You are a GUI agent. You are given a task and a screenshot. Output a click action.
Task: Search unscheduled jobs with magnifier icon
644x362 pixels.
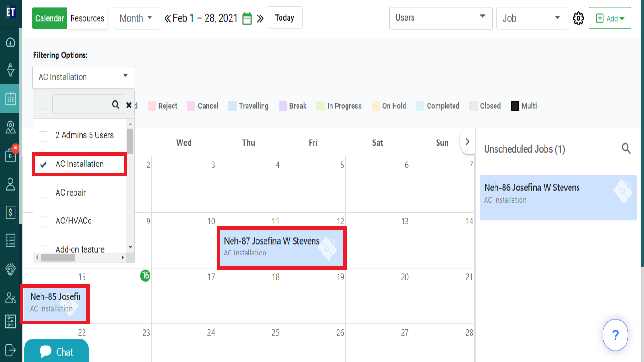pos(626,149)
